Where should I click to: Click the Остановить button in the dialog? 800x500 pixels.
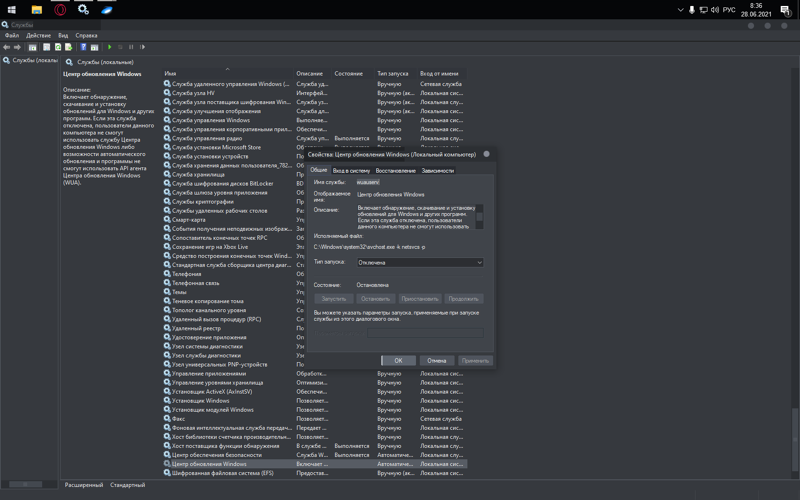click(x=376, y=298)
